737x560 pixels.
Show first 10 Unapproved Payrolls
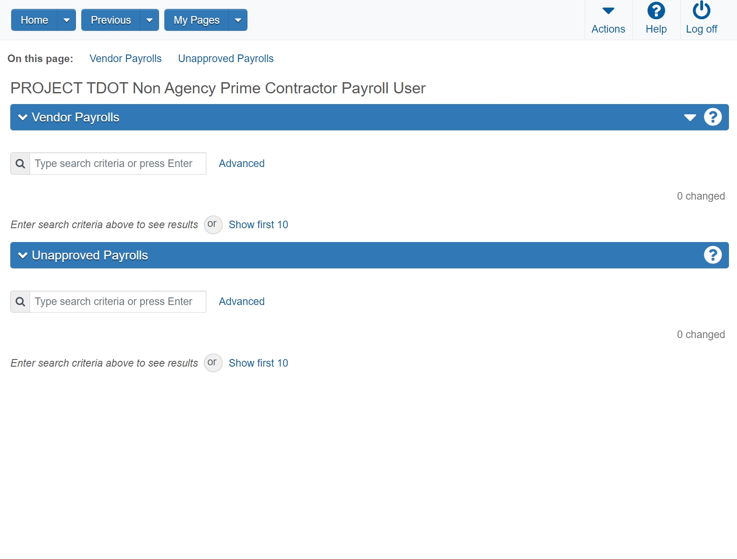[x=258, y=363]
